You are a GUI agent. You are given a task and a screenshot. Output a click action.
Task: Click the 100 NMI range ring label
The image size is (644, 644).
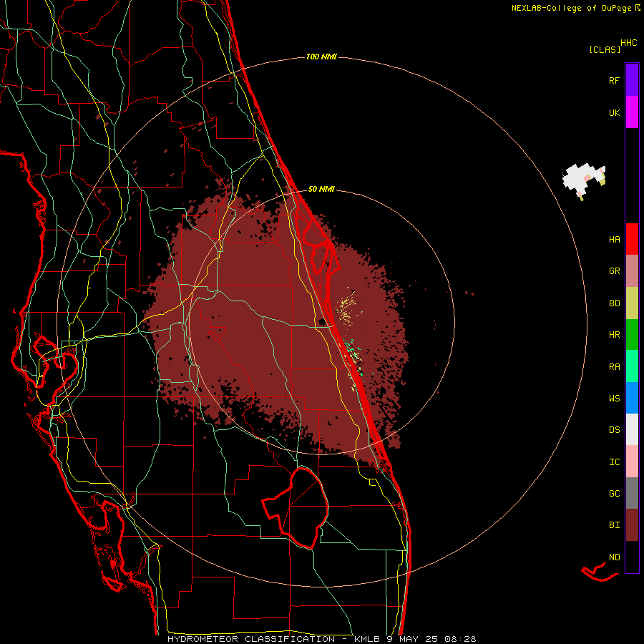click(x=321, y=57)
